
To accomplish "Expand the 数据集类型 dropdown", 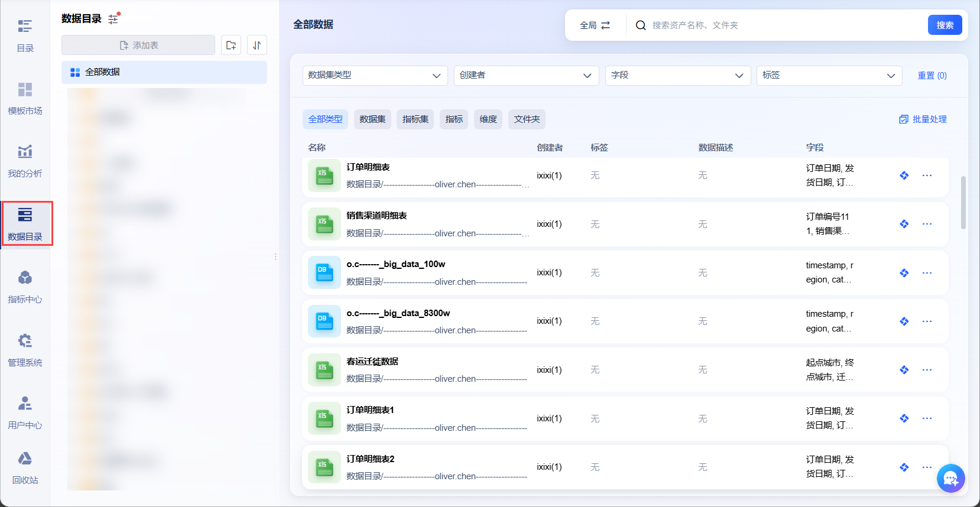I will (374, 75).
